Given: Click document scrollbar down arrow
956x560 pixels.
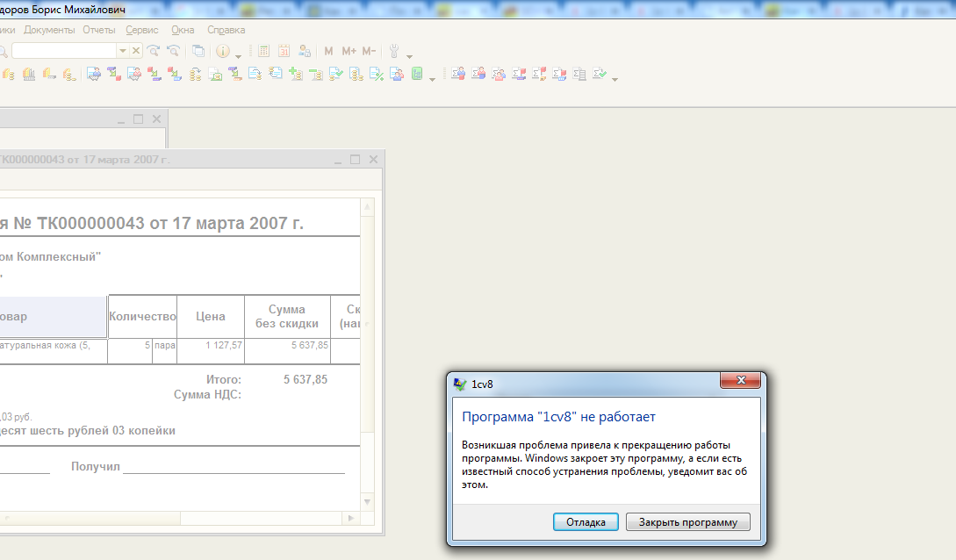Looking at the screenshot, I should tap(367, 502).
